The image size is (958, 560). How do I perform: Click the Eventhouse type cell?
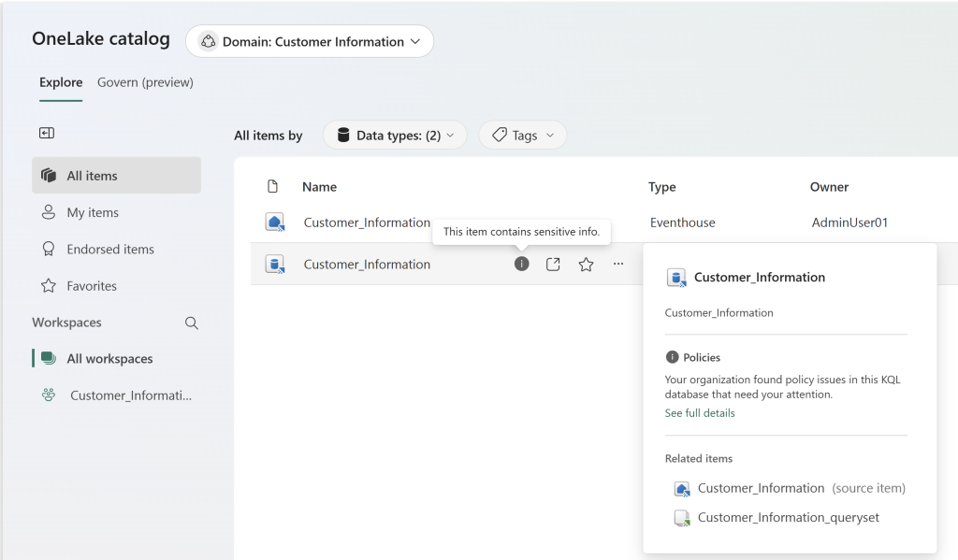[682, 223]
